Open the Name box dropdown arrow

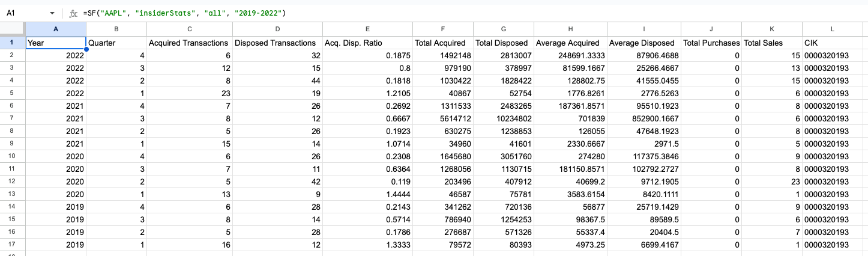tap(52, 13)
